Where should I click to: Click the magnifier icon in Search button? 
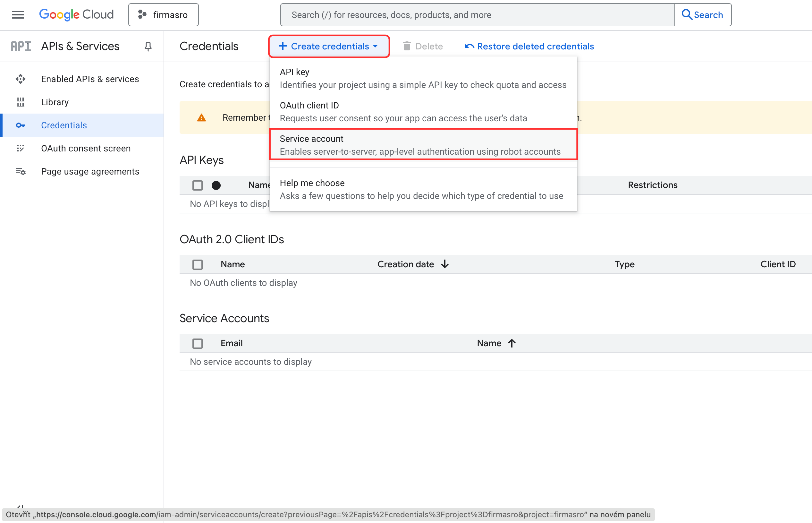pyautogui.click(x=687, y=15)
